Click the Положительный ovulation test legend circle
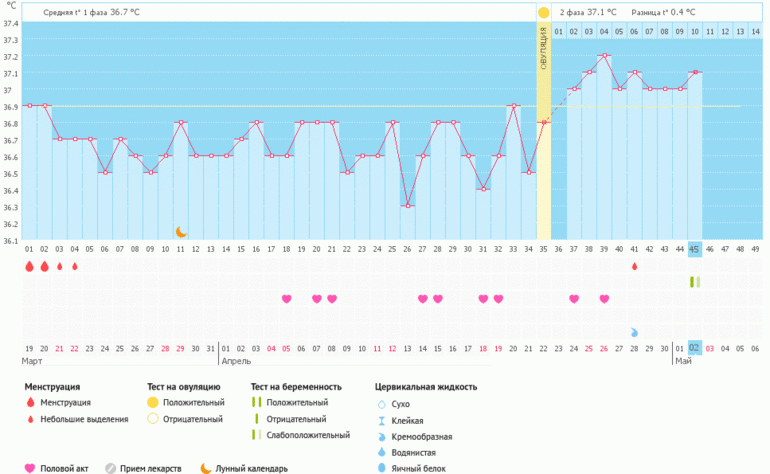Screen dimensions: 770x474 point(152,402)
